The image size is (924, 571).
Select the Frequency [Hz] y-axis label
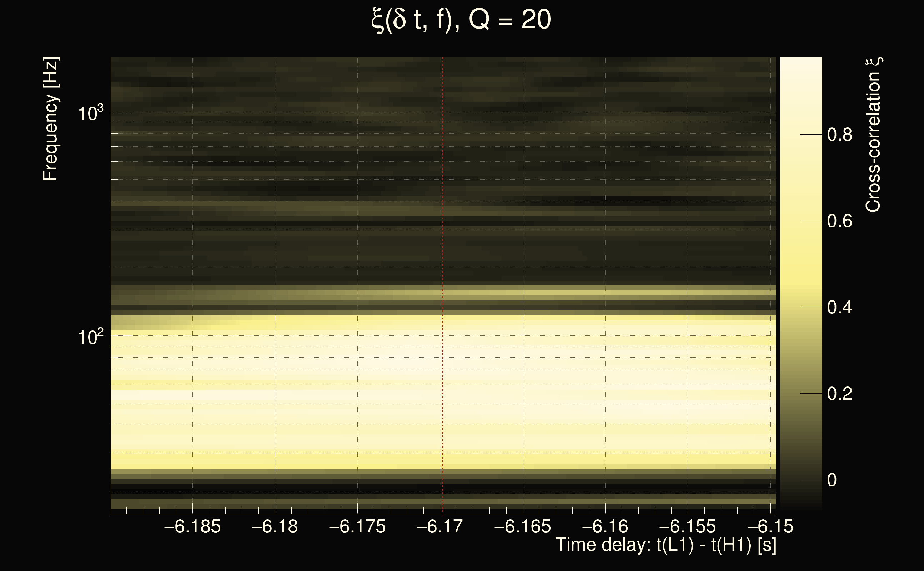[51, 119]
